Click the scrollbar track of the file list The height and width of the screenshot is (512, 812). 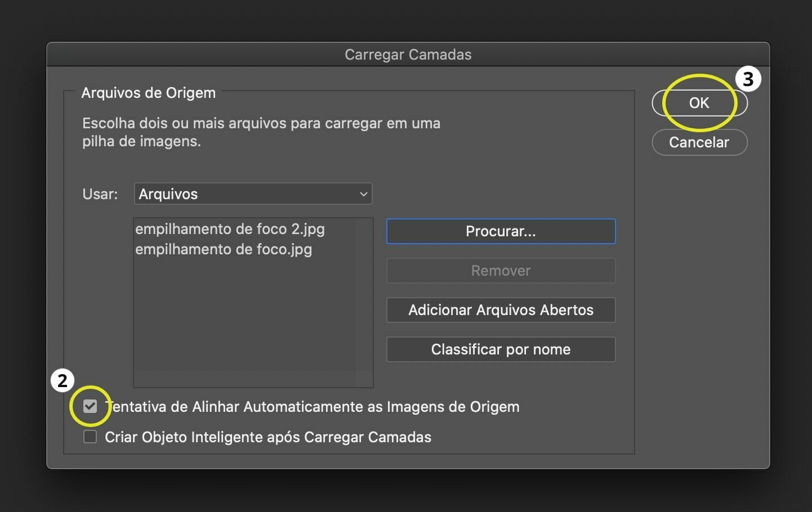(364, 304)
